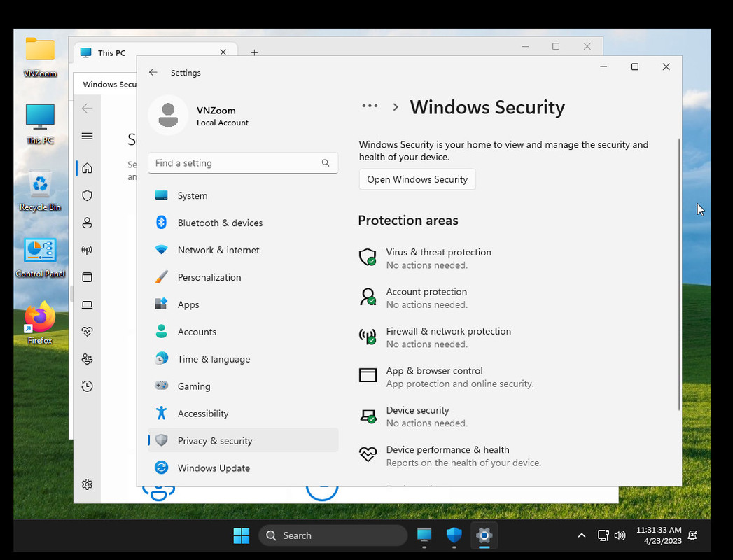Select Recycle Bin desktop icon
The width and height of the screenshot is (733, 560).
(x=40, y=190)
